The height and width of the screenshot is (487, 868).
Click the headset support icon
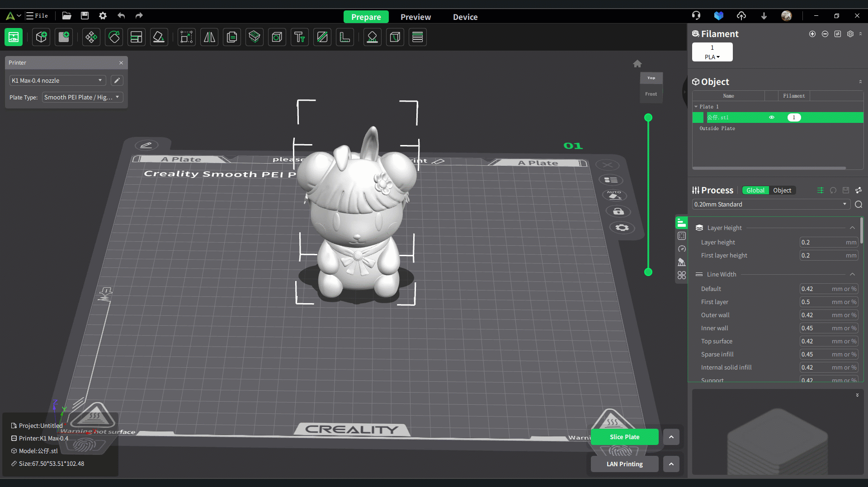[696, 16]
